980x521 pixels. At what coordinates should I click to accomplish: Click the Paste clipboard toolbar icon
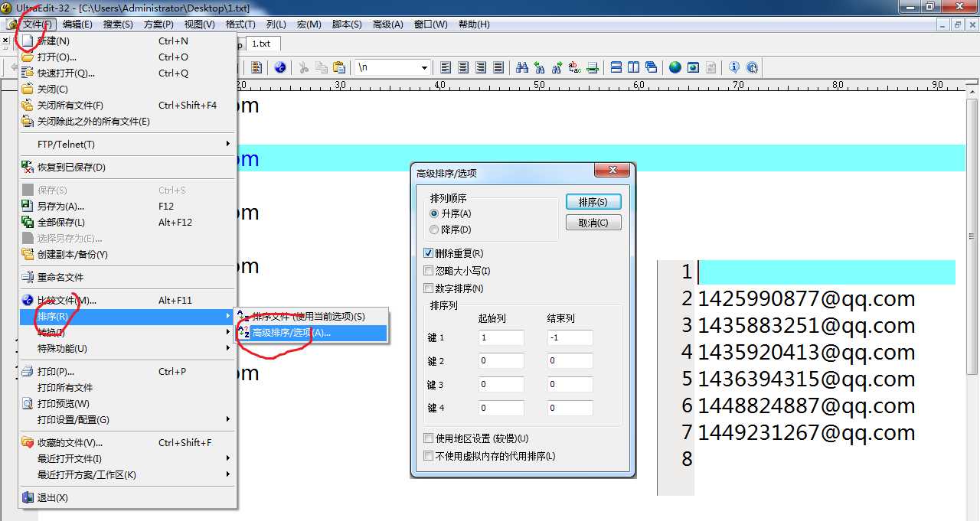[x=339, y=67]
